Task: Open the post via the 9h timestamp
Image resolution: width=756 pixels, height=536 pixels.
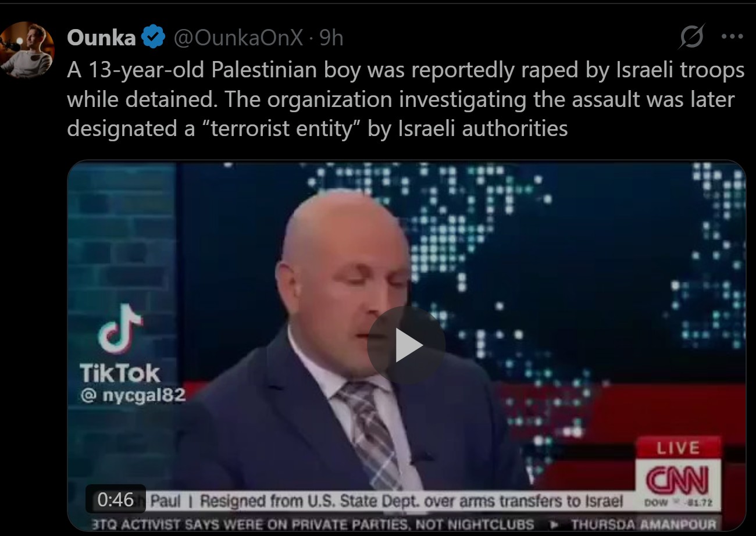Action: pyautogui.click(x=331, y=38)
